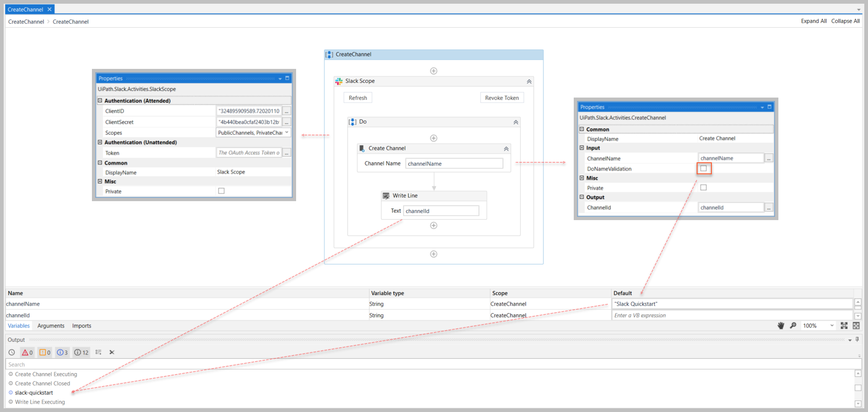The height and width of the screenshot is (412, 868).
Task: Toggle timestamps clock in Output panel
Action: coord(12,352)
